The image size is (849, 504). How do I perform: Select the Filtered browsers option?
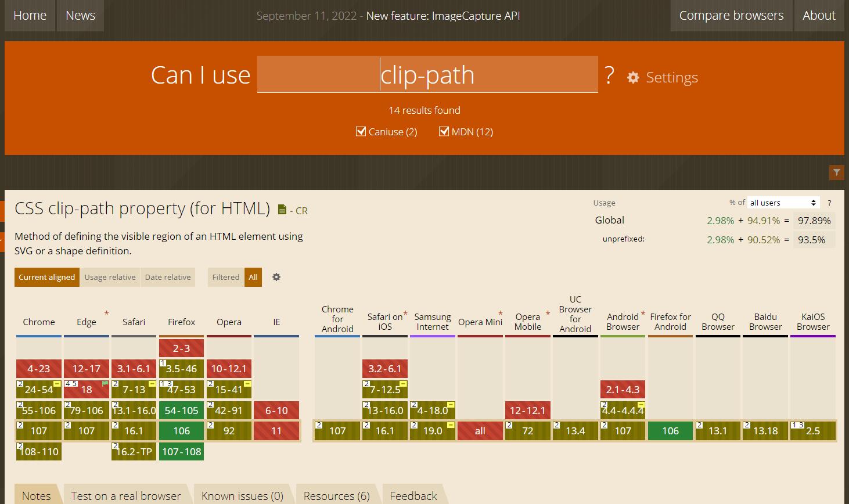tap(226, 277)
